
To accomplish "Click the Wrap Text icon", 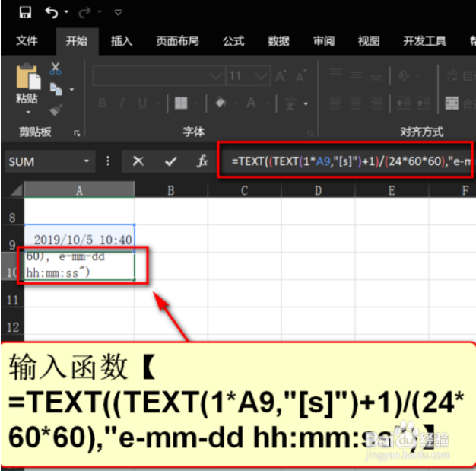I will 452,75.
